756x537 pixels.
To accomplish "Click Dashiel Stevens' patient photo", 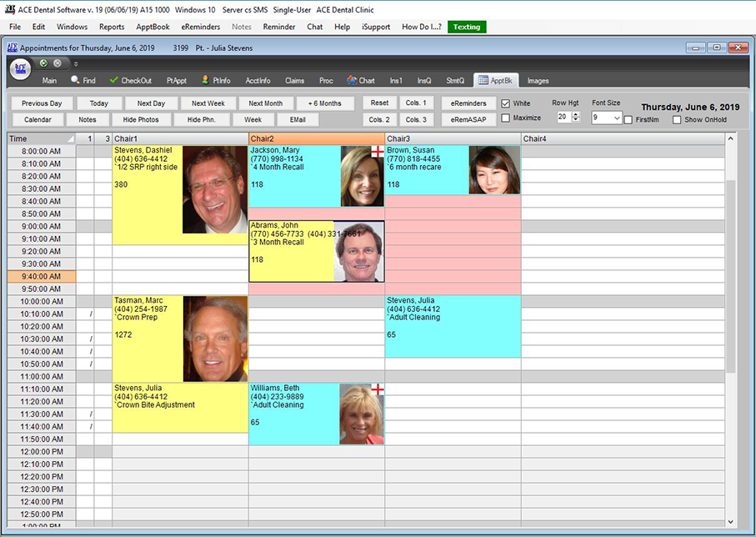I will tap(214, 190).
